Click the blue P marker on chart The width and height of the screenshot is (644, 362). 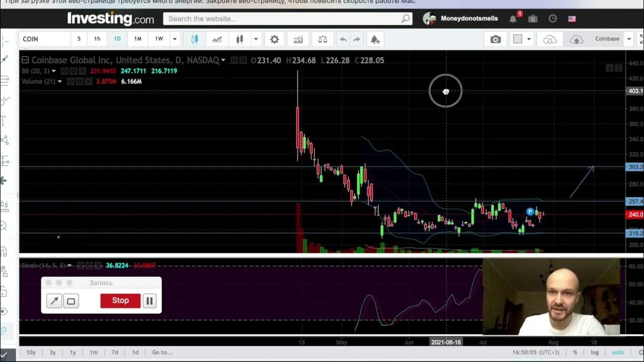(530, 212)
